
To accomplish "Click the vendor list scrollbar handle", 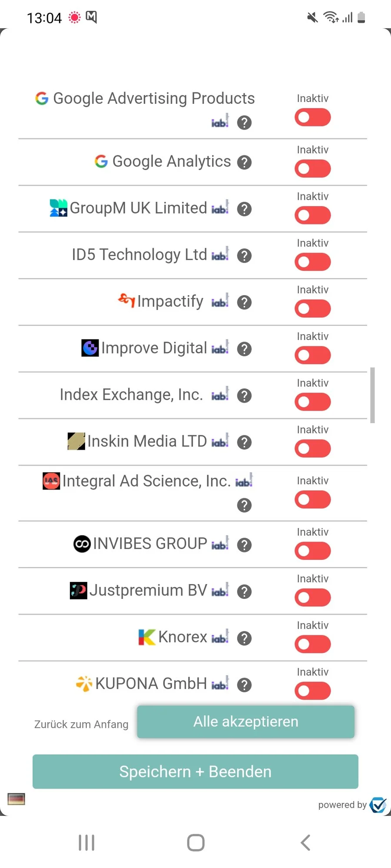I will [372, 395].
